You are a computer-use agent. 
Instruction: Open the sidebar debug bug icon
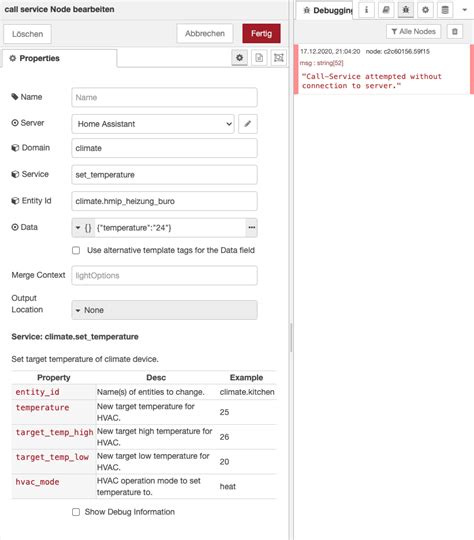(405, 10)
